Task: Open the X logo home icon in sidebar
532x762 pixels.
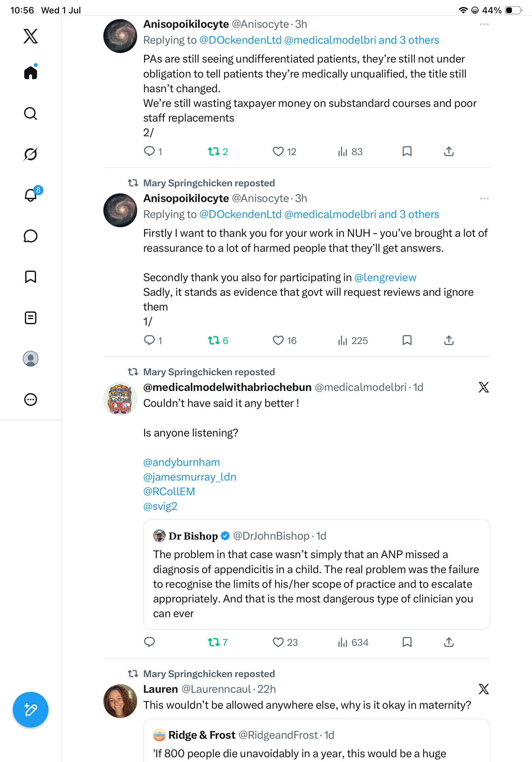Action: click(x=31, y=36)
